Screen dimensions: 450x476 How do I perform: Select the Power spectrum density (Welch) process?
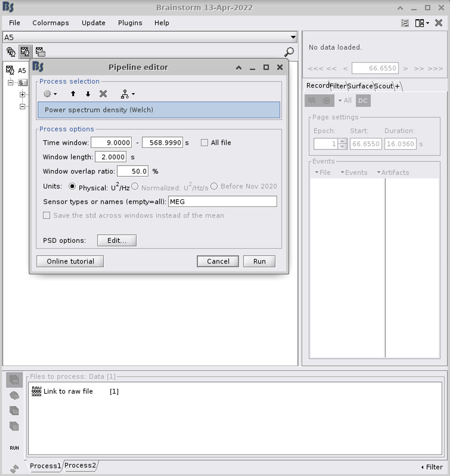pos(159,110)
